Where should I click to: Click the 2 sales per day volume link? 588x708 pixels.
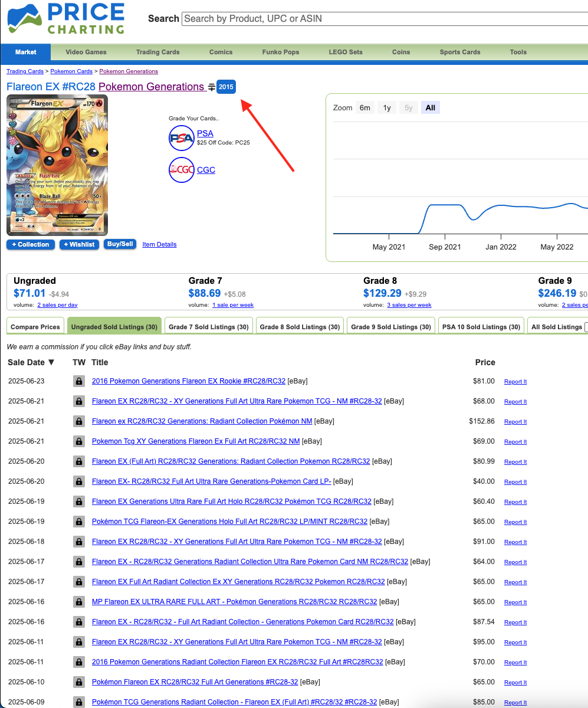click(57, 305)
